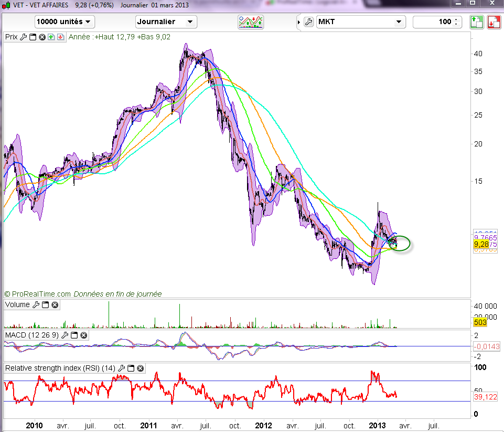Open the 10000 unités dropdown
This screenshot has width=504, height=432.
[65, 22]
